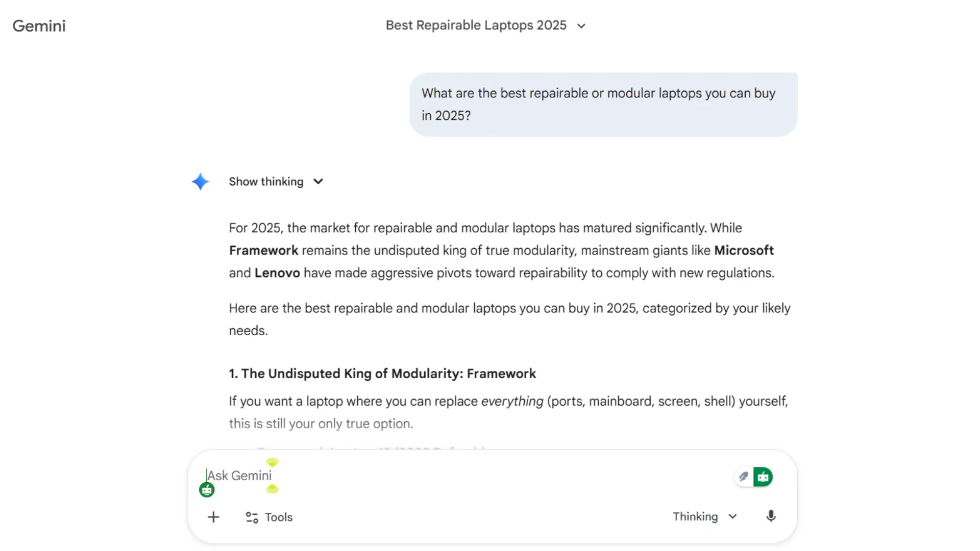Click the user question message bubble

click(603, 104)
